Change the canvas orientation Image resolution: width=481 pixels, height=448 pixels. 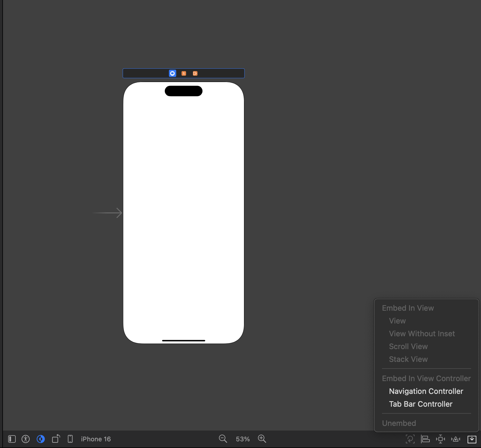click(56, 439)
